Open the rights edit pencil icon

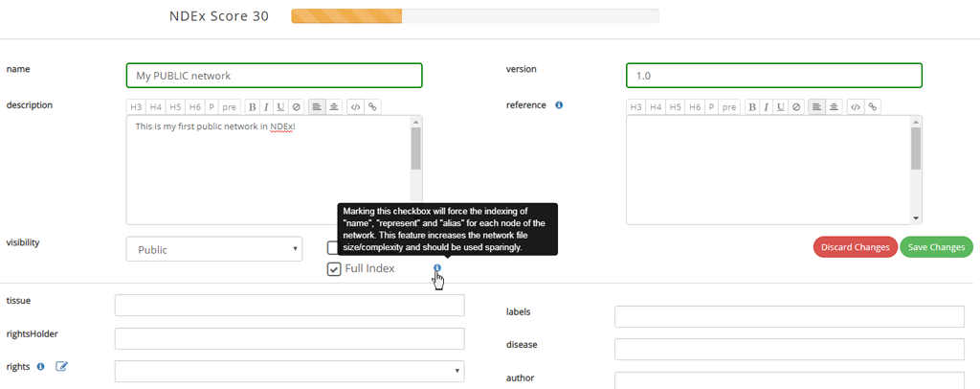pos(61,367)
